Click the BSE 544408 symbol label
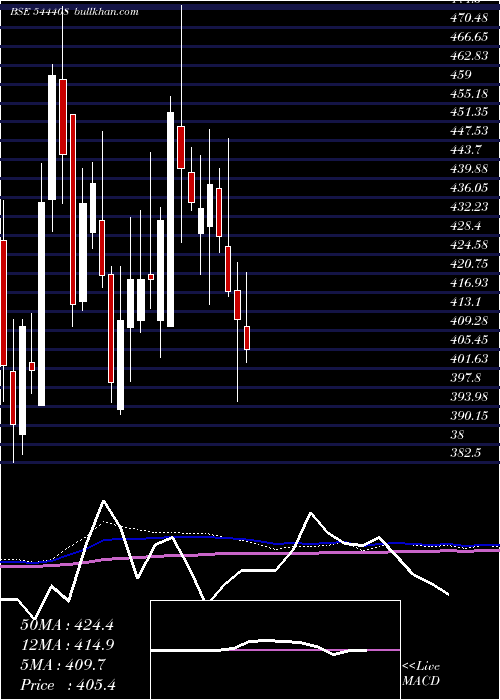 pos(39,12)
